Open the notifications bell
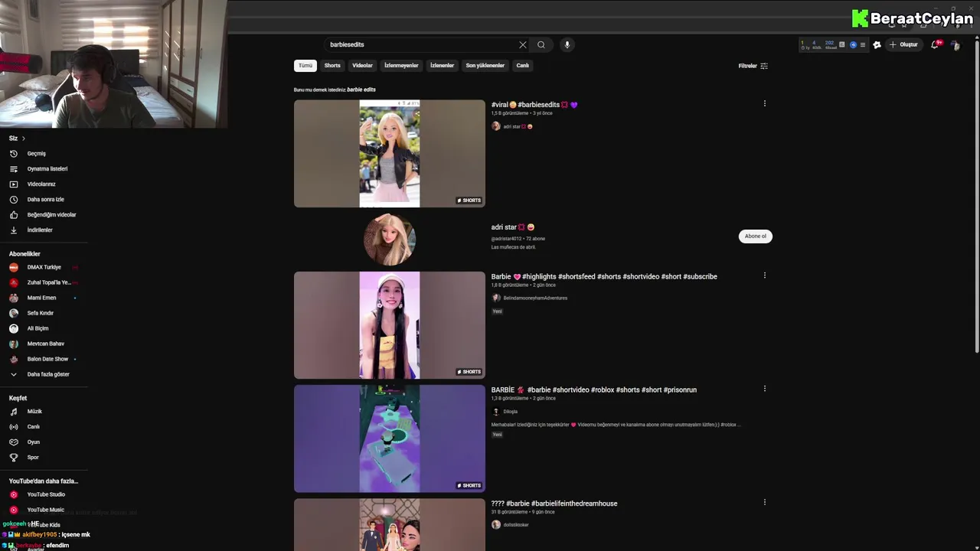The width and height of the screenshot is (980, 551). coord(935,44)
